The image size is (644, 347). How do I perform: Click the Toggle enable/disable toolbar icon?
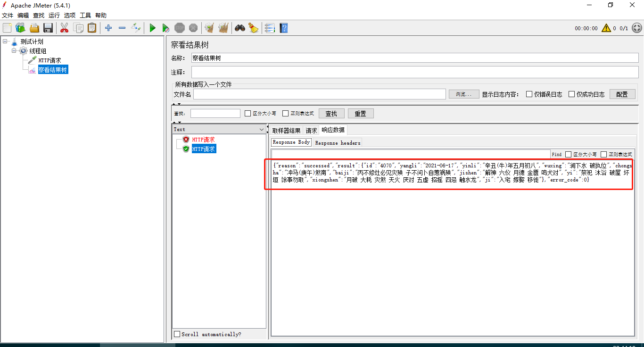[x=136, y=28]
